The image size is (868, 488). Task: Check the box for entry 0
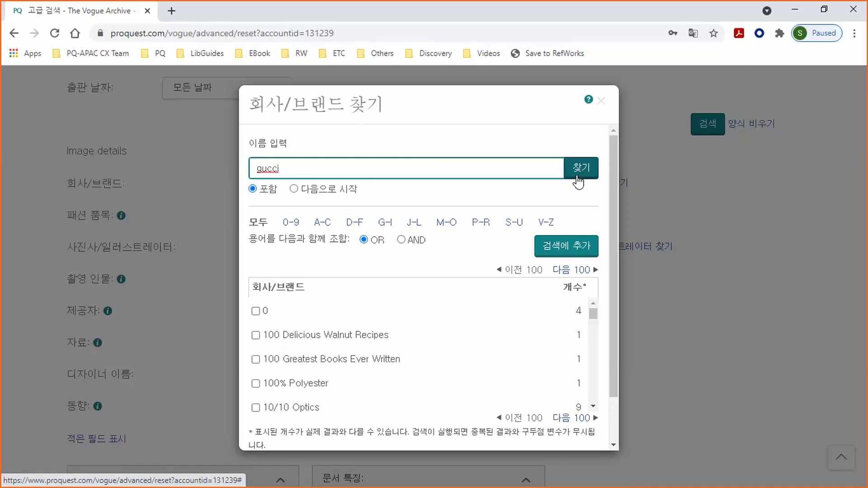click(255, 311)
